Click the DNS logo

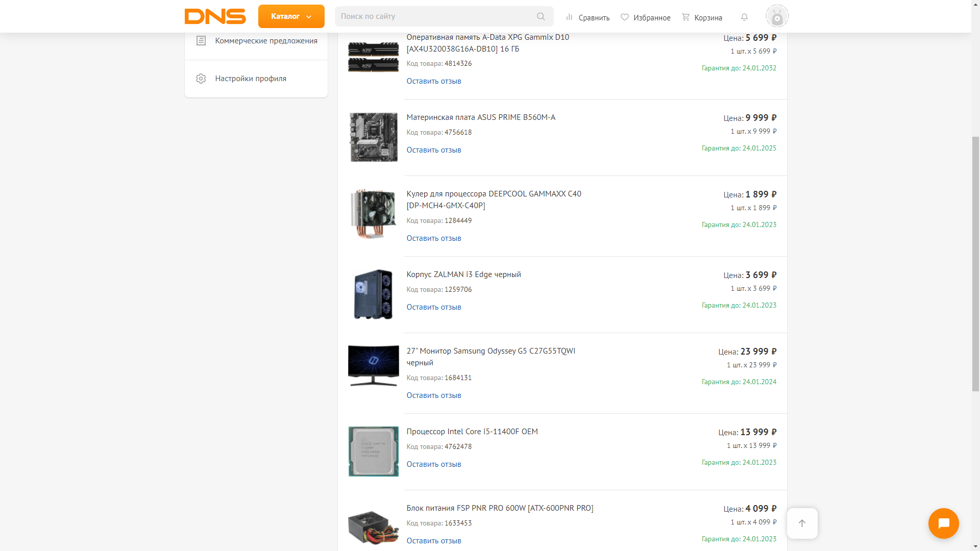click(x=215, y=16)
